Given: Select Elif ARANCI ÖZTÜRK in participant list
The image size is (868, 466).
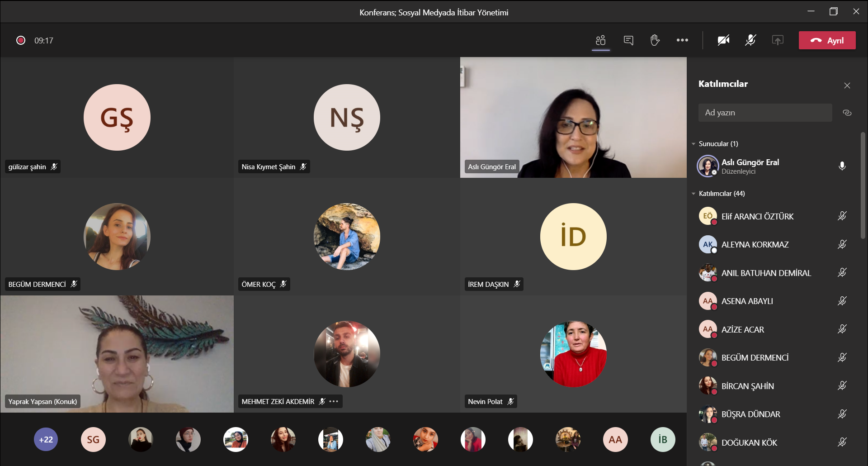Looking at the screenshot, I should click(x=774, y=216).
